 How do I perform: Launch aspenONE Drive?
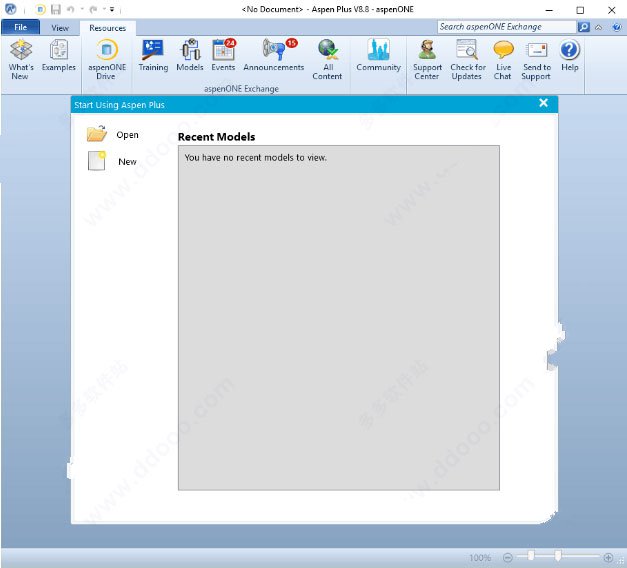coord(106,60)
